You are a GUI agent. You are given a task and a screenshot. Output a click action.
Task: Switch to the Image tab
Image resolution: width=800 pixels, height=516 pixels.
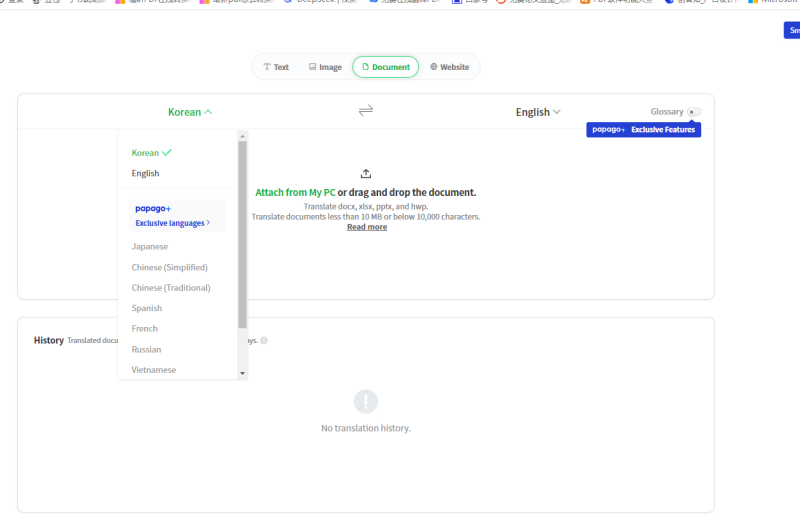click(325, 67)
